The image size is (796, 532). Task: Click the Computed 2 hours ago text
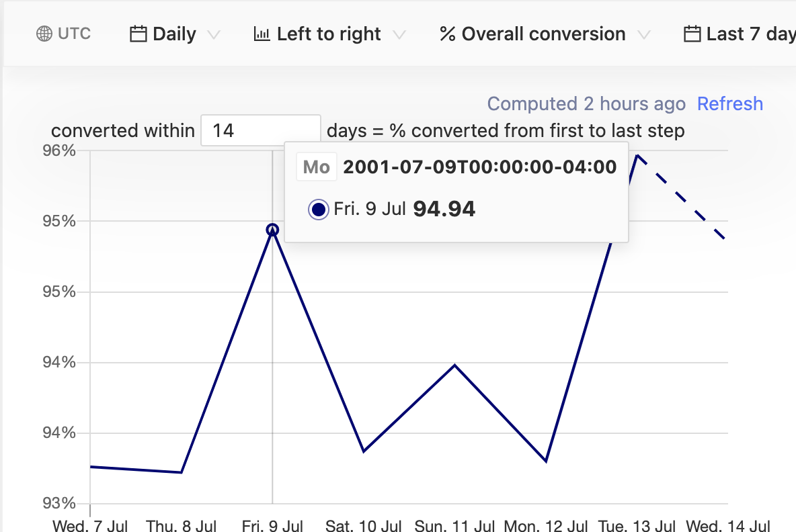click(586, 103)
